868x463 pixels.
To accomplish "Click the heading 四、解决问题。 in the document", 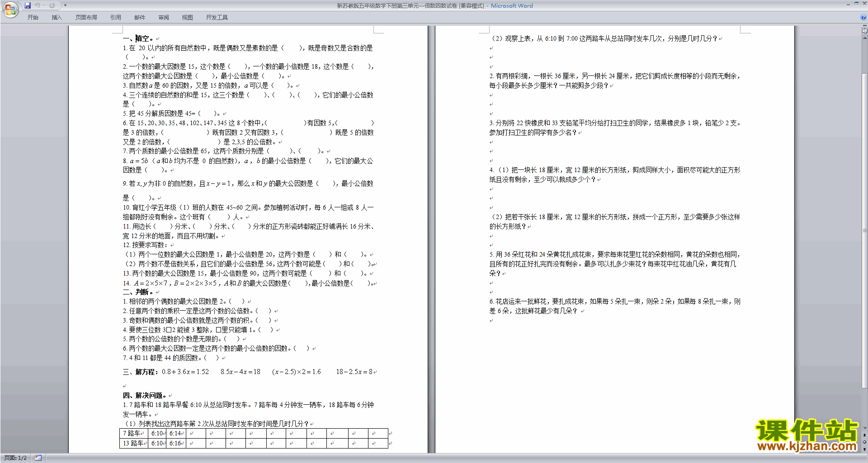I will coord(145,395).
